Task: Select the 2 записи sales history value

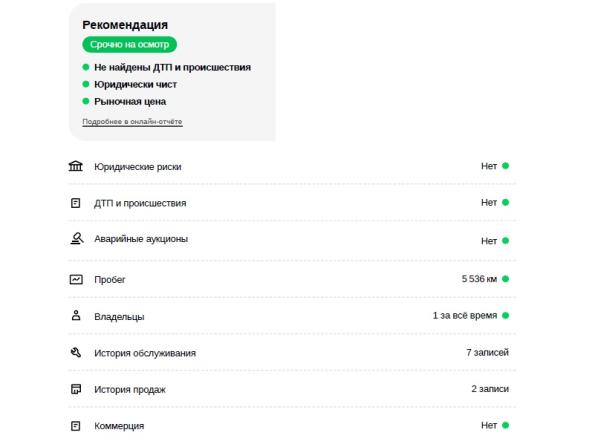Action: tap(490, 389)
